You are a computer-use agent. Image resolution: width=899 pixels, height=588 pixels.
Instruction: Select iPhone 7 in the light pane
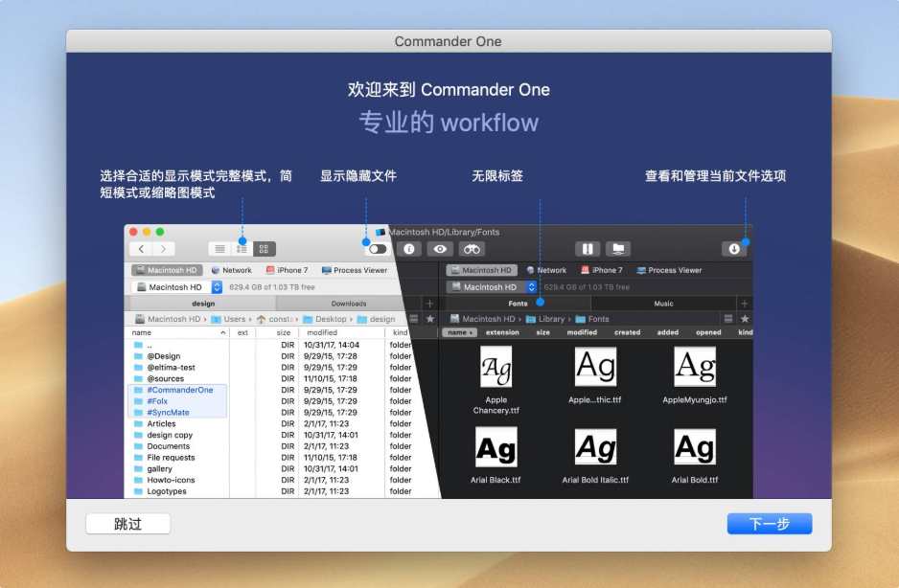tap(287, 270)
